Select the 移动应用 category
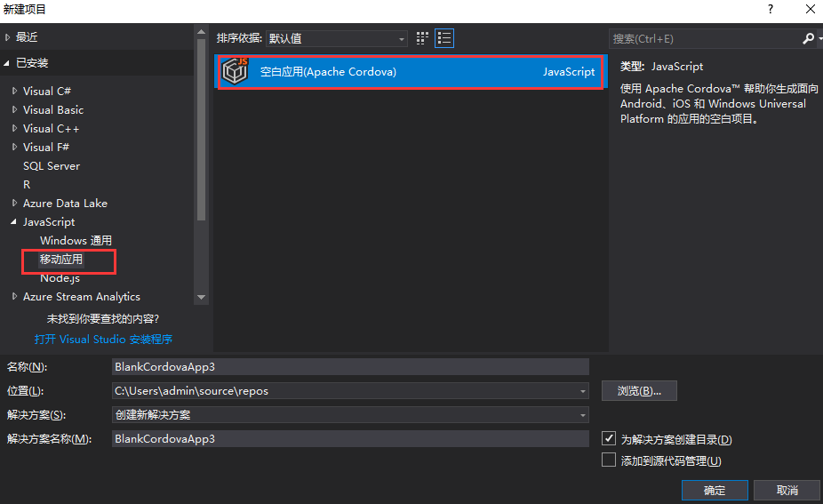The width and height of the screenshot is (823, 504). point(61,260)
